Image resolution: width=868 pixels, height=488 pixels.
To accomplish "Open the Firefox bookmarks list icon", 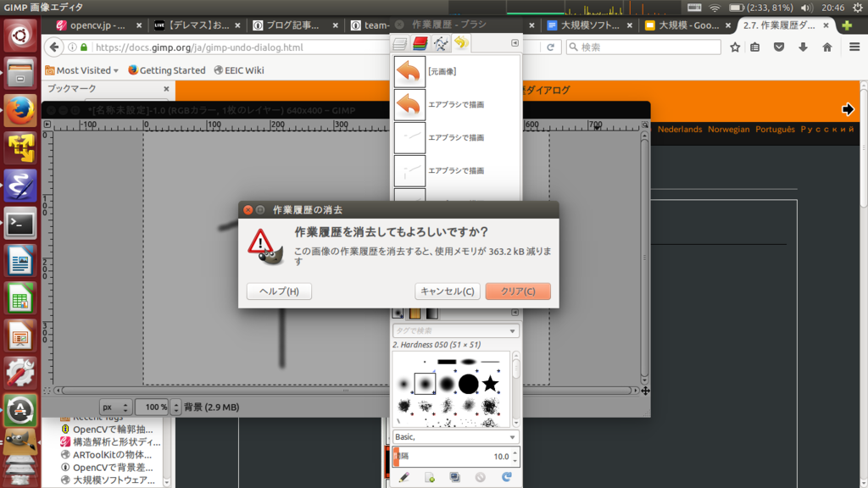I will click(x=755, y=47).
